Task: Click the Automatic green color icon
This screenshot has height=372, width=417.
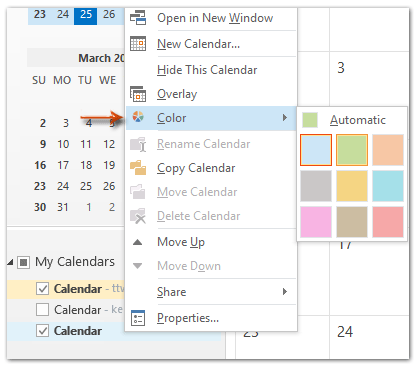Action: [310, 120]
